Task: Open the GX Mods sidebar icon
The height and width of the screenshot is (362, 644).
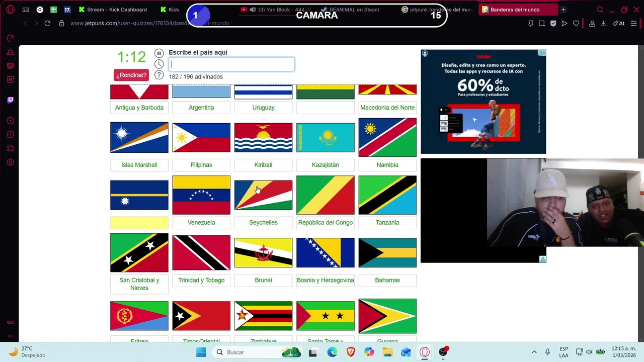Action: point(11,65)
